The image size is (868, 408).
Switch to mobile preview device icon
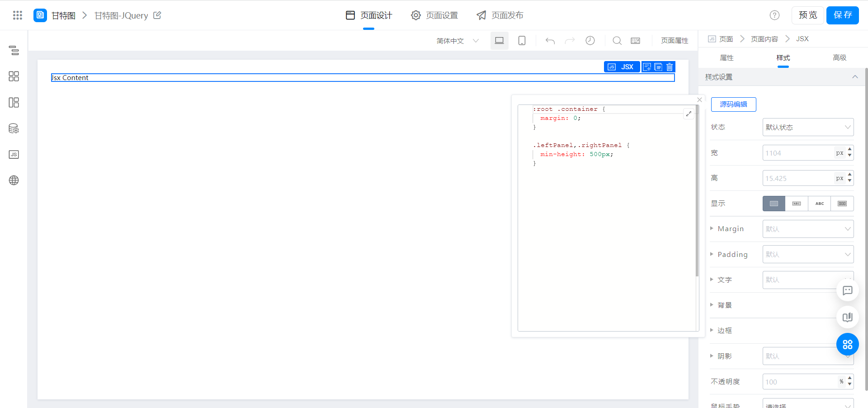tap(522, 41)
